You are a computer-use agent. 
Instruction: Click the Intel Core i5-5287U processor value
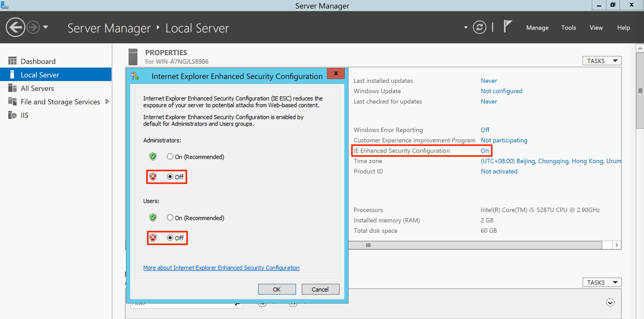(540, 210)
